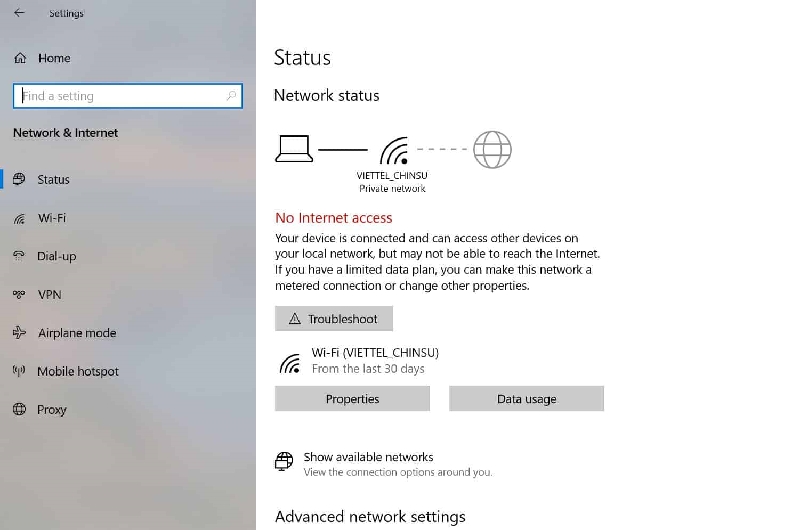
Task: Click the search magnifier icon
Action: coord(231,96)
